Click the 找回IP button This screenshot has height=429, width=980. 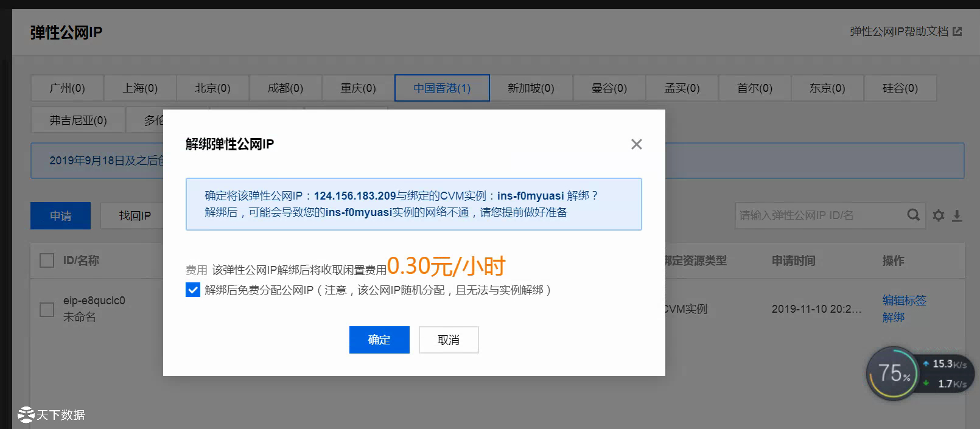pos(135,216)
